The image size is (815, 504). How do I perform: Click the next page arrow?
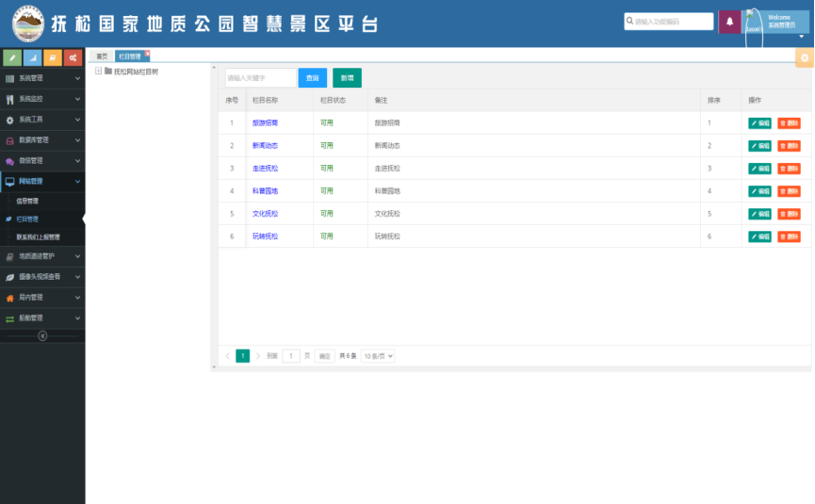tap(258, 356)
